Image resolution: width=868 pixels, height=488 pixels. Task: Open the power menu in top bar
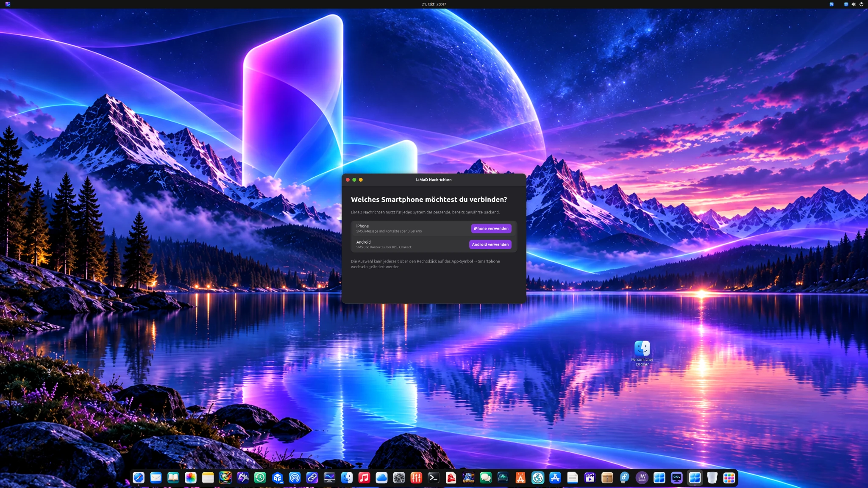(861, 4)
